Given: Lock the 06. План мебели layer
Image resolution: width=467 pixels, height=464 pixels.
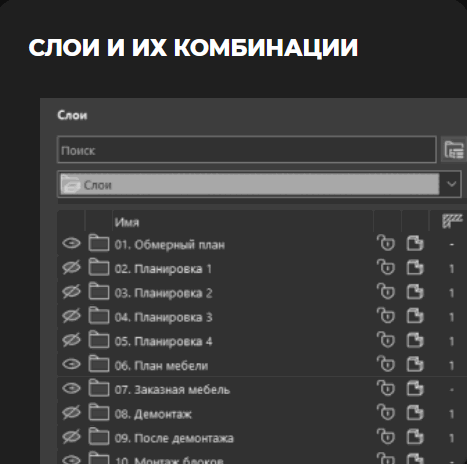Looking at the screenshot, I should (386, 364).
